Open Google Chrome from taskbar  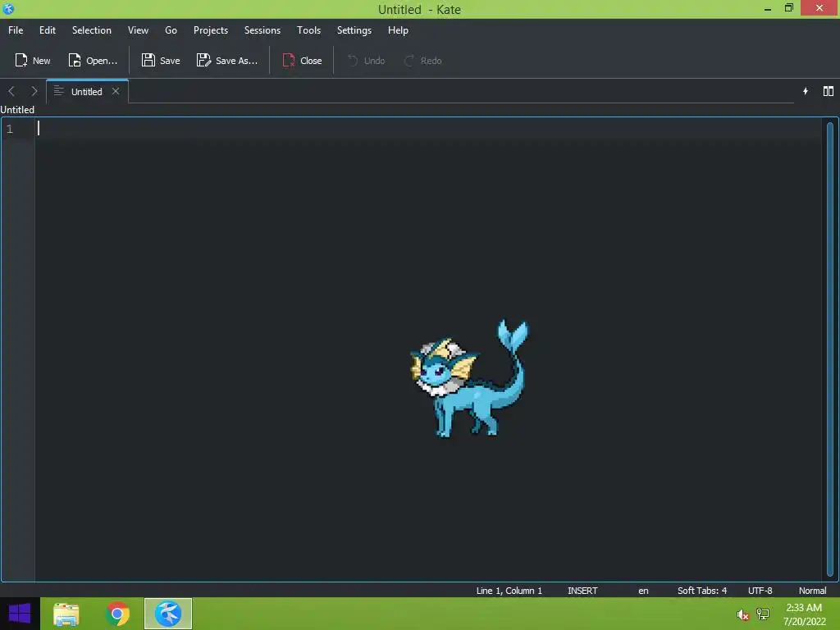click(117, 614)
